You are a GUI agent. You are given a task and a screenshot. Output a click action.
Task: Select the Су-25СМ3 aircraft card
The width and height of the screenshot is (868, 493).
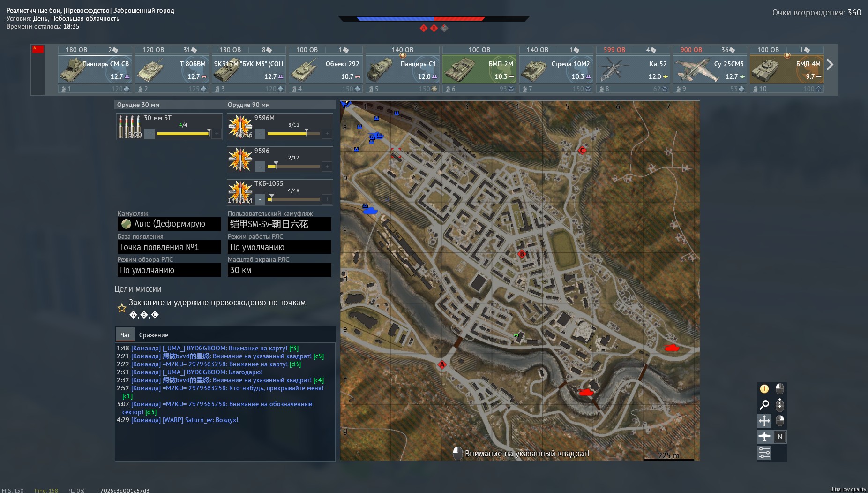click(710, 69)
